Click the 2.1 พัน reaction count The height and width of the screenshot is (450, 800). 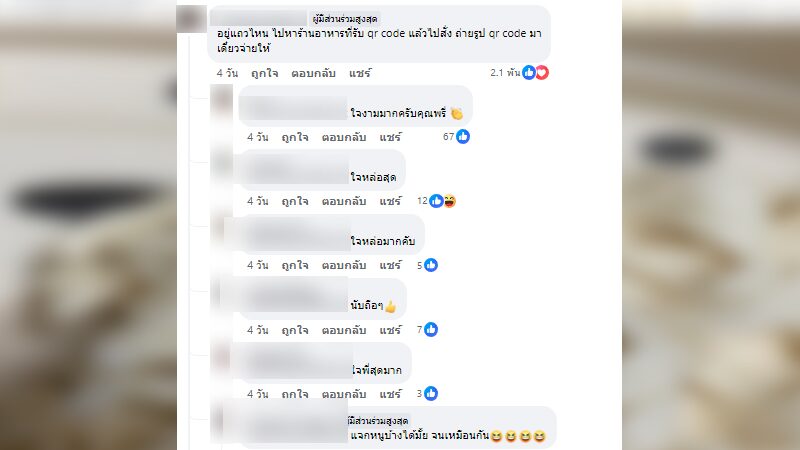pos(505,73)
